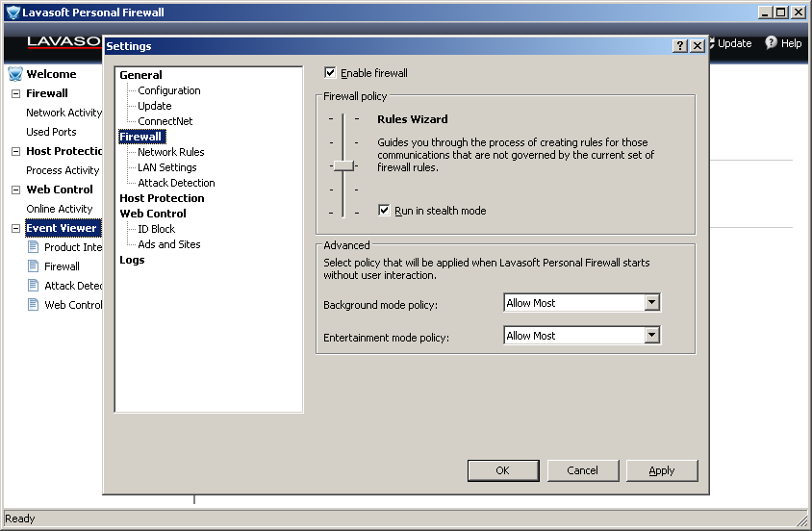
Task: Select Web Control in Settings tree
Action: (x=153, y=214)
